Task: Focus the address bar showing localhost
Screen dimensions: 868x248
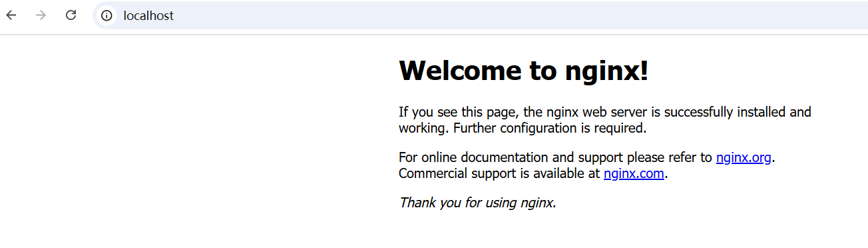Action: tap(481, 15)
